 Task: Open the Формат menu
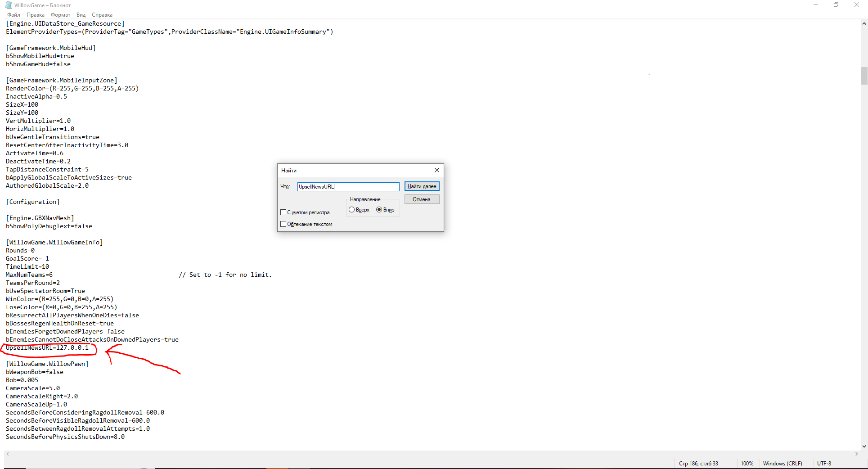point(60,15)
